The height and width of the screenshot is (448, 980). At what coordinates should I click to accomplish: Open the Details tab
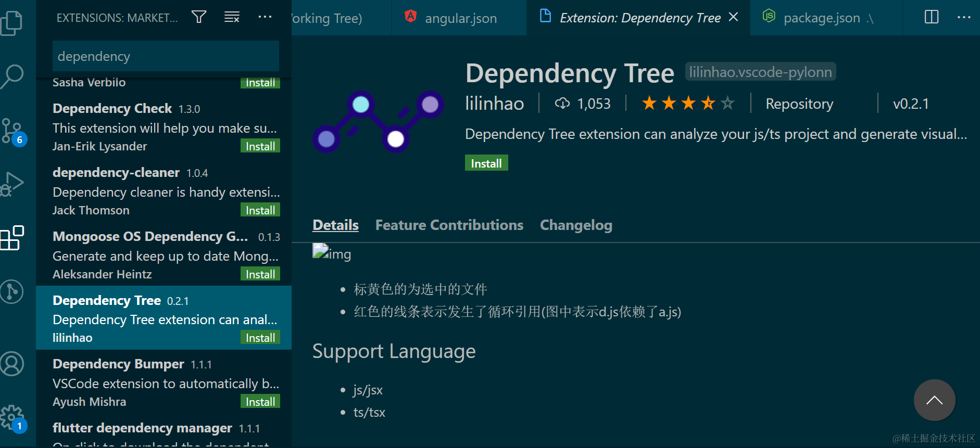[336, 225]
